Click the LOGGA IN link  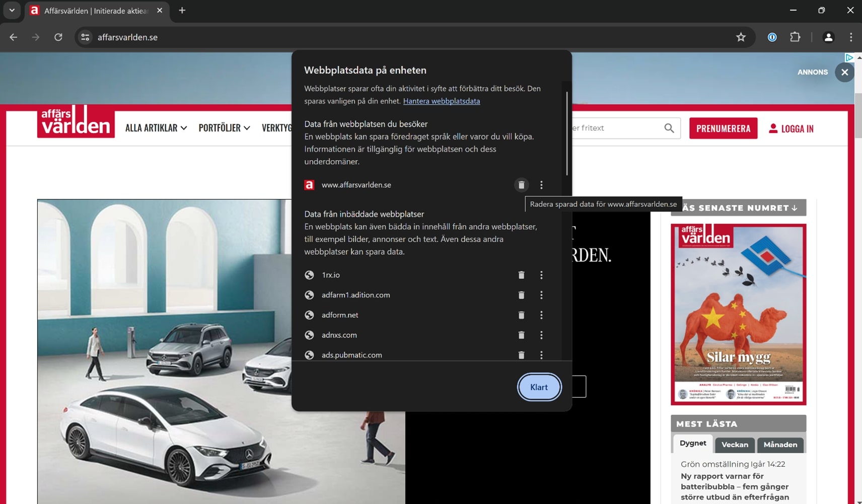tap(791, 128)
